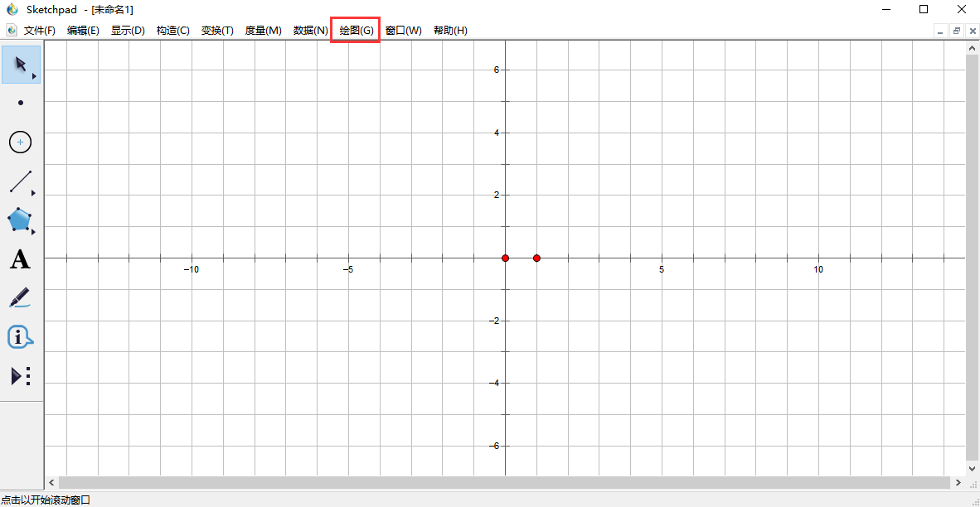Open the 度量 menu
This screenshot has width=980, height=507.
pos(263,30)
